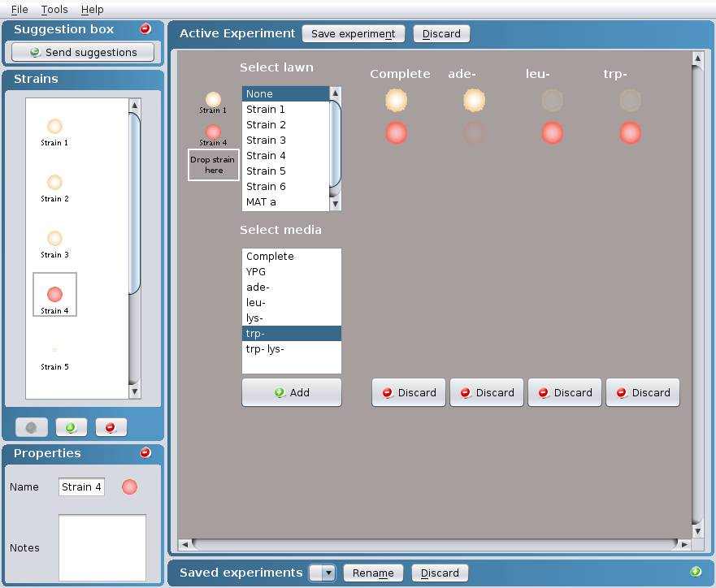This screenshot has height=588, width=716.
Task: Click Strain 4 icon in active experiment
Action: [x=213, y=132]
